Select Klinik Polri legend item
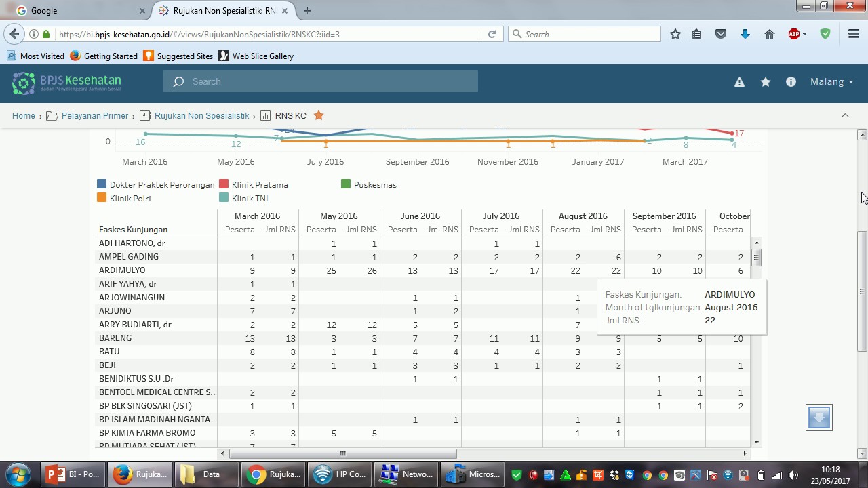The image size is (868, 488). coord(124,199)
